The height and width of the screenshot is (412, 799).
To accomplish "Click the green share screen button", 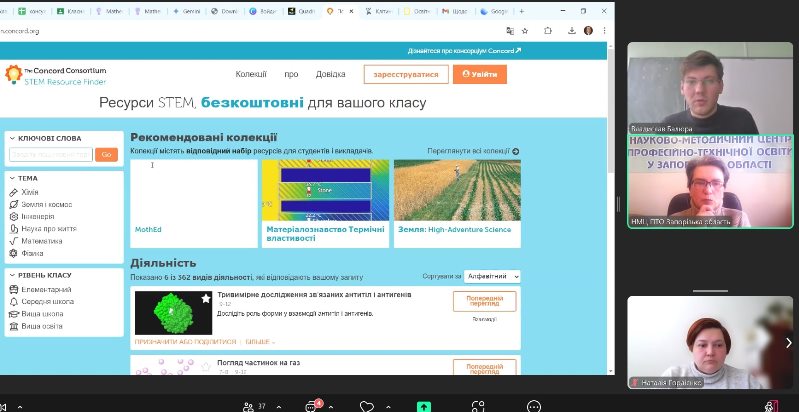I will [423, 406].
